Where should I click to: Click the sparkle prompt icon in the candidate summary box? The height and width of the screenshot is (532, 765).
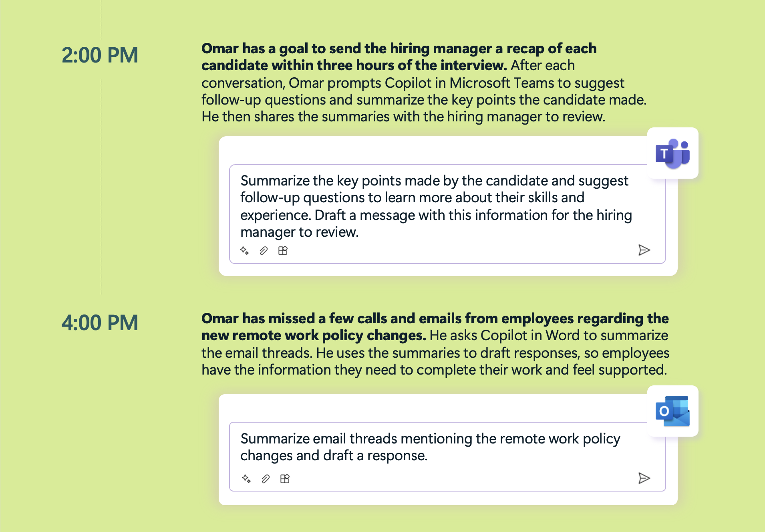tap(244, 251)
